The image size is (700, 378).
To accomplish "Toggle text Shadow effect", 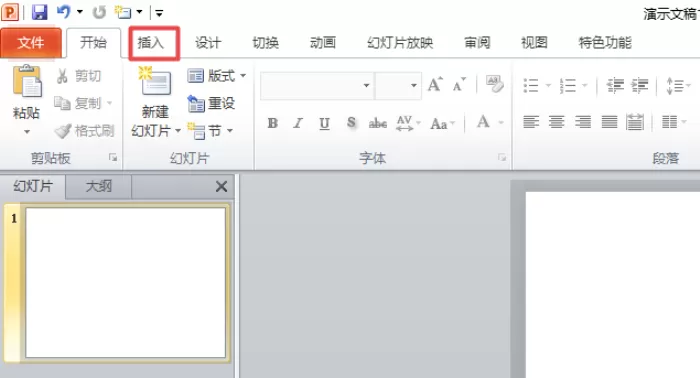I will (351, 123).
